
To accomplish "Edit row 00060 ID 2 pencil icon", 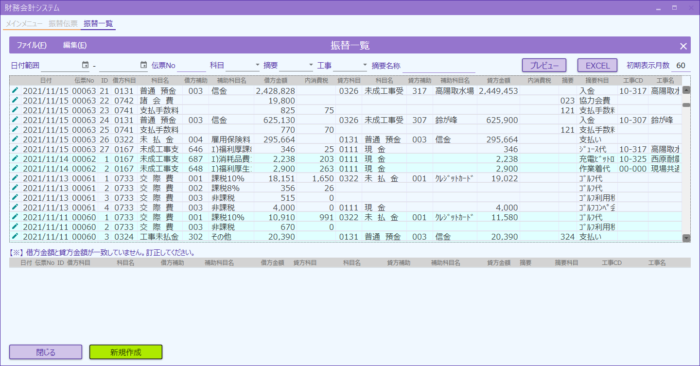I will coord(15,227).
